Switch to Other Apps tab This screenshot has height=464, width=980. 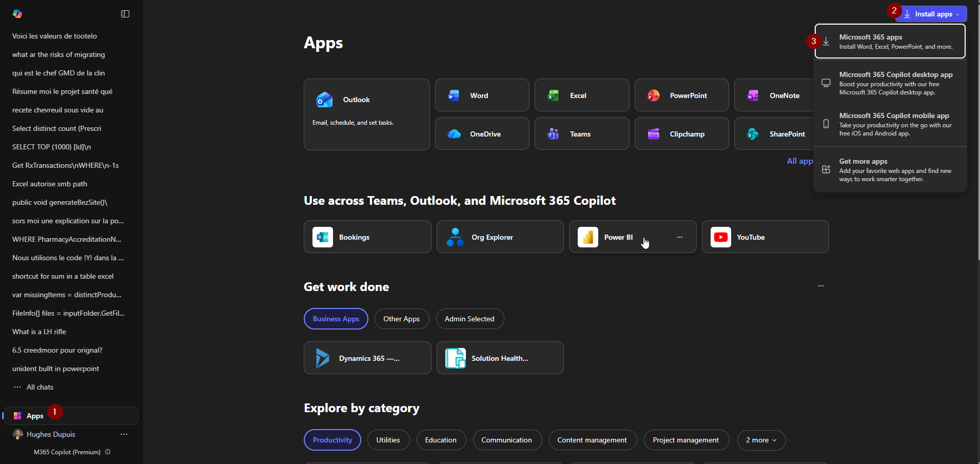402,319
